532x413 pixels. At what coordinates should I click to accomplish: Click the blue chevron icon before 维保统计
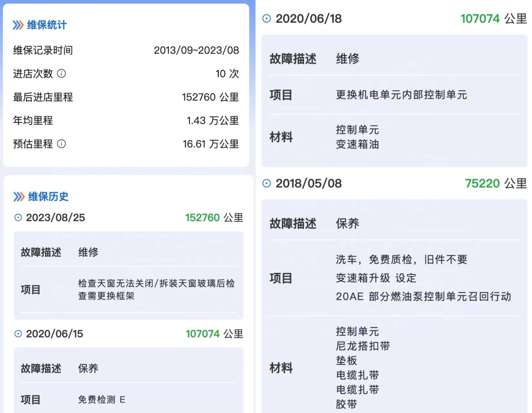(x=17, y=25)
